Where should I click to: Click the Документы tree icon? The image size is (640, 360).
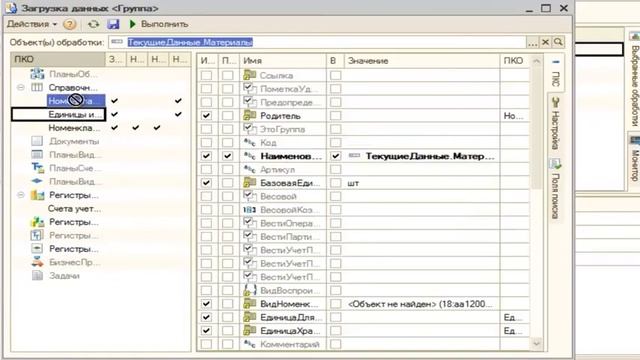[x=37, y=141]
